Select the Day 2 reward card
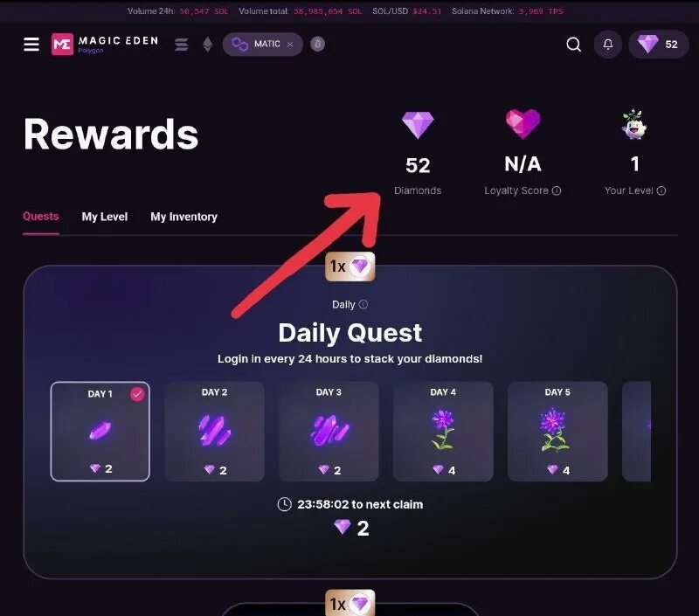Screen dimensions: 699x616 214,432
